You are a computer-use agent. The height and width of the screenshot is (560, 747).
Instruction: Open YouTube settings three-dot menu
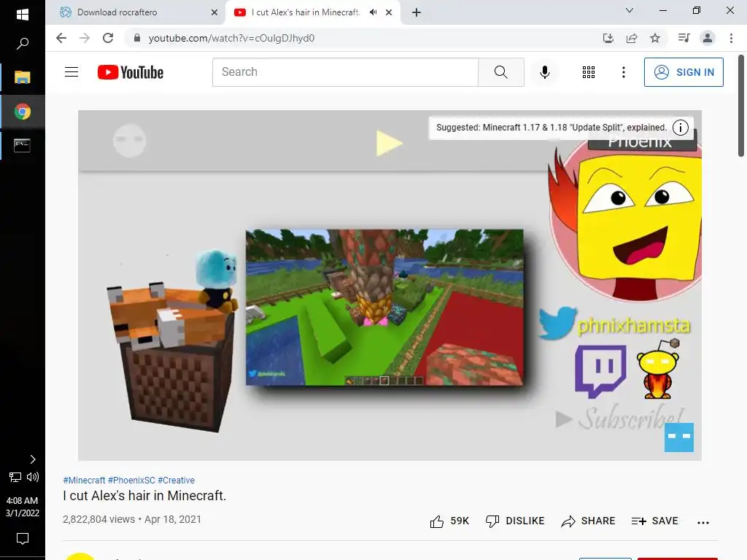click(x=623, y=72)
